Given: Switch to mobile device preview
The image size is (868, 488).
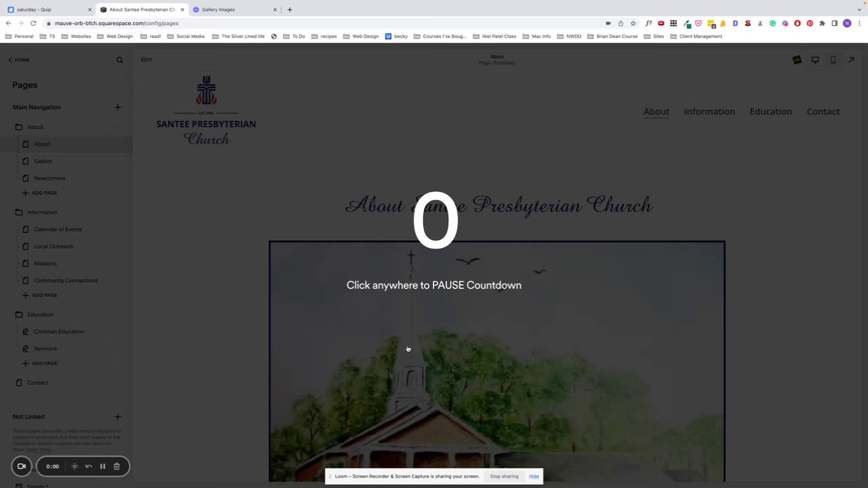Looking at the screenshot, I should point(833,60).
